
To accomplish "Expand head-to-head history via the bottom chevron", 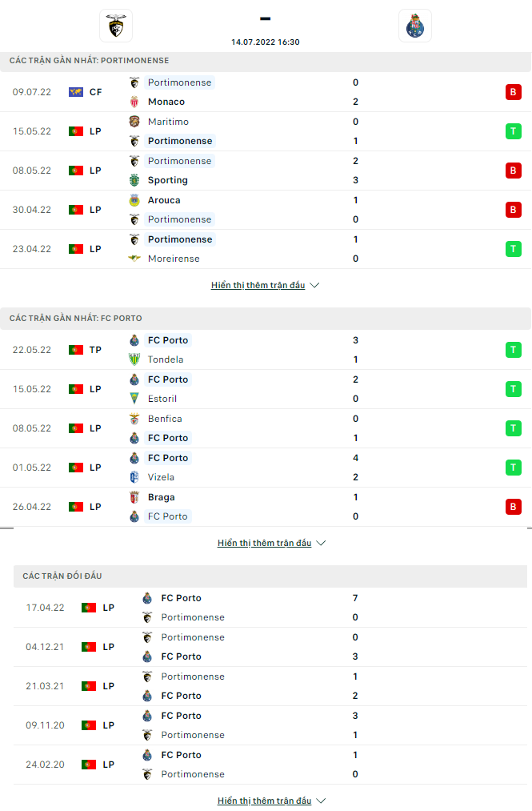I will coord(320,800).
